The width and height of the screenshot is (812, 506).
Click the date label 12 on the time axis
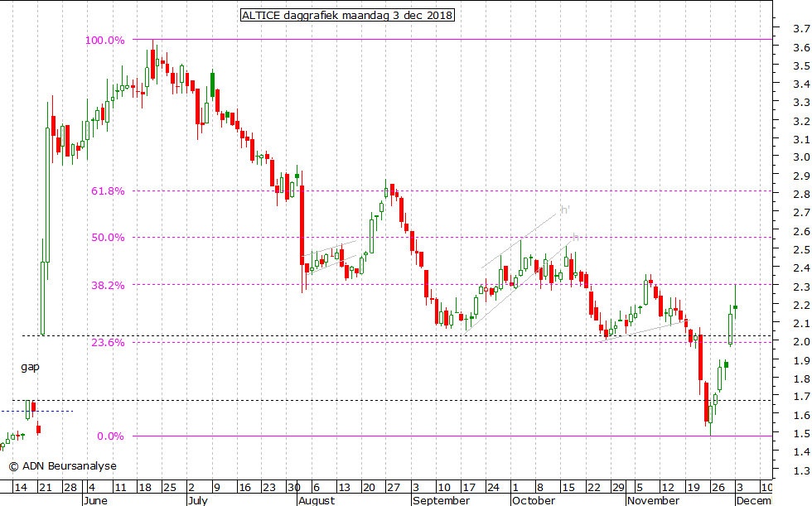[x=668, y=488]
